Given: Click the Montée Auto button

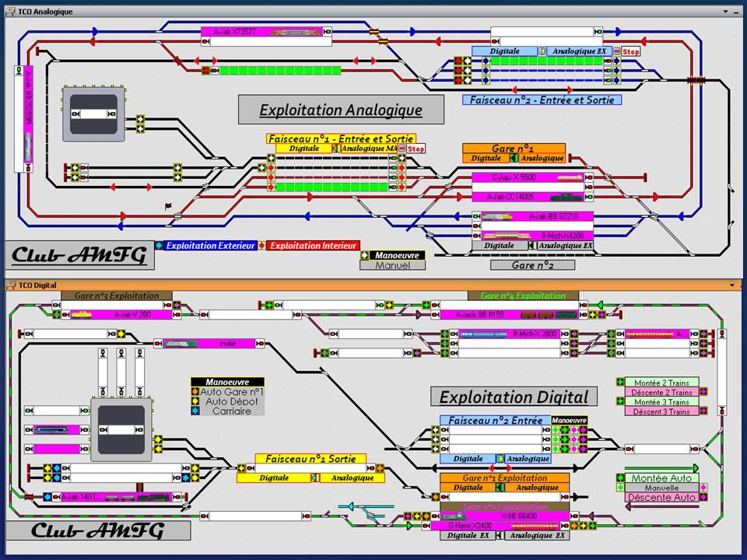Looking at the screenshot, I should (661, 478).
